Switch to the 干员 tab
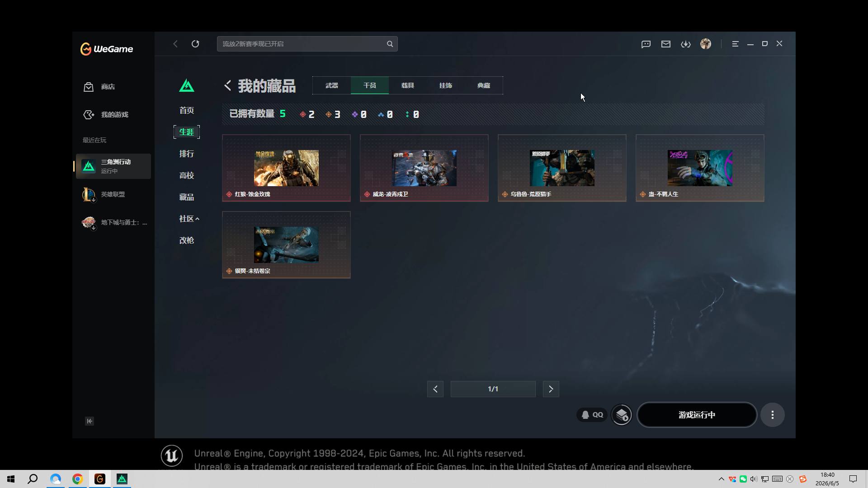868x488 pixels. (x=370, y=85)
